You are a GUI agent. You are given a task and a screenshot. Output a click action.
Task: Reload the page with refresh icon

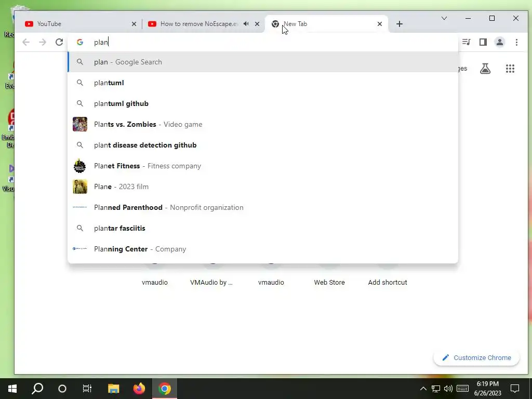click(59, 42)
